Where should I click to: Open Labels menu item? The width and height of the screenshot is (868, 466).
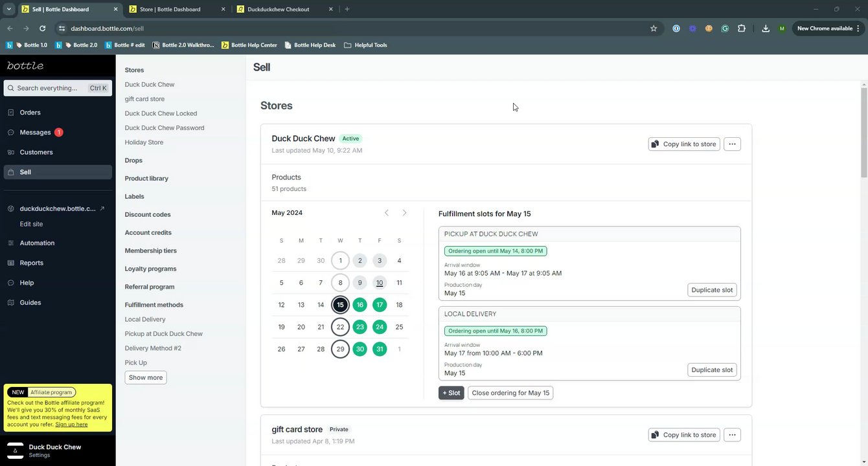[x=135, y=197]
